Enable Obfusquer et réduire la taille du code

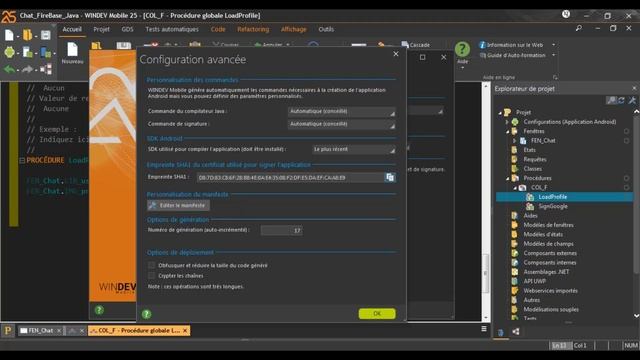click(151, 265)
